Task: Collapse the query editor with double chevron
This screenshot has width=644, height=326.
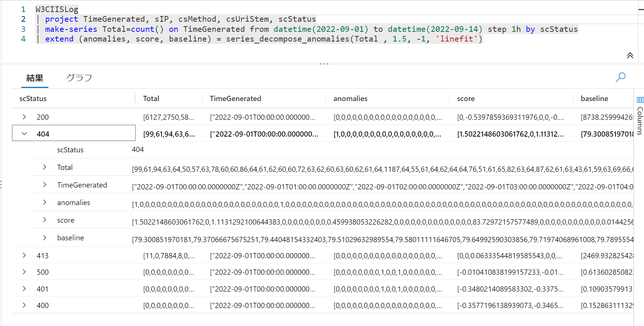Action: 630,55
